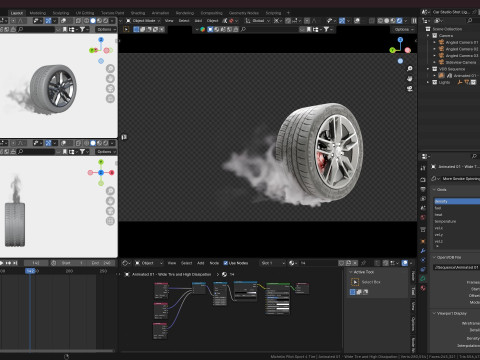Click the red X axis on main viewport gizmo
The height and width of the screenshot is (360, 480).
click(408, 50)
